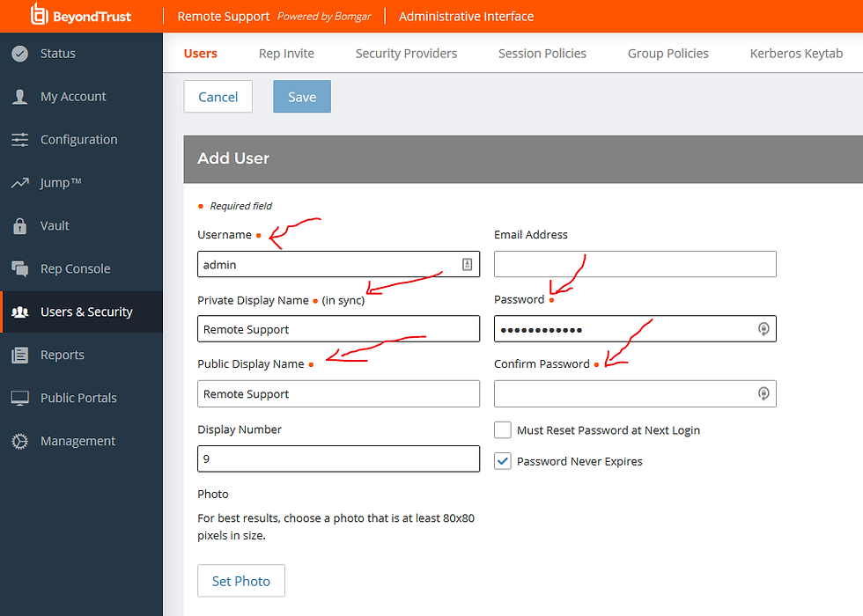Click the key icon in Password field
The height and width of the screenshot is (616, 863).
[x=763, y=329]
